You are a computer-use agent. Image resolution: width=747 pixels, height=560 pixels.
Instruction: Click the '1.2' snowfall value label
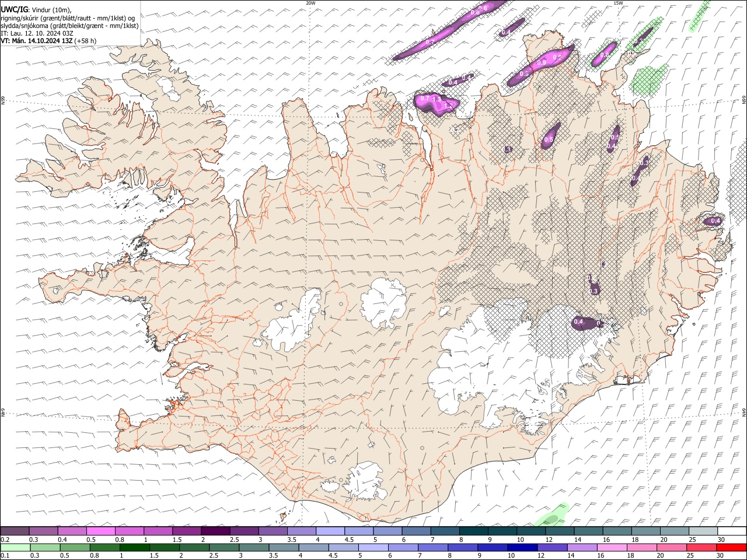pos(449,106)
